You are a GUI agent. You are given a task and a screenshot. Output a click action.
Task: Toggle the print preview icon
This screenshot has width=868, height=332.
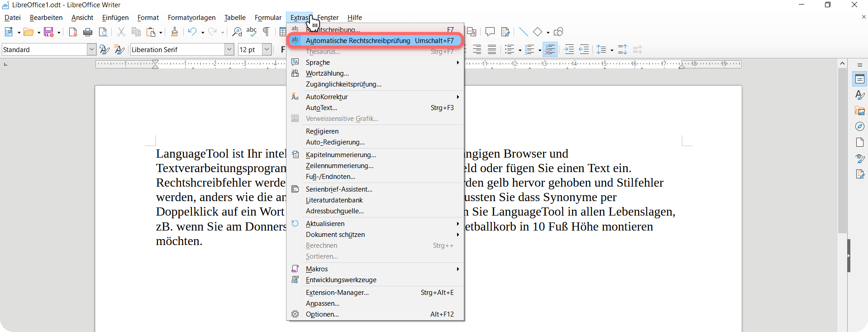[x=103, y=32]
